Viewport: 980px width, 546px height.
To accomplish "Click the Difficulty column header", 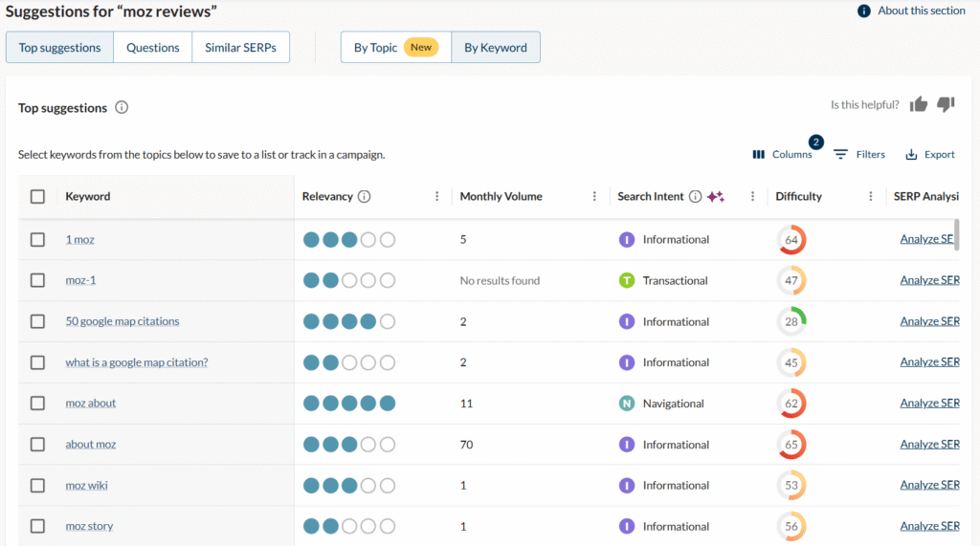I will point(799,196).
